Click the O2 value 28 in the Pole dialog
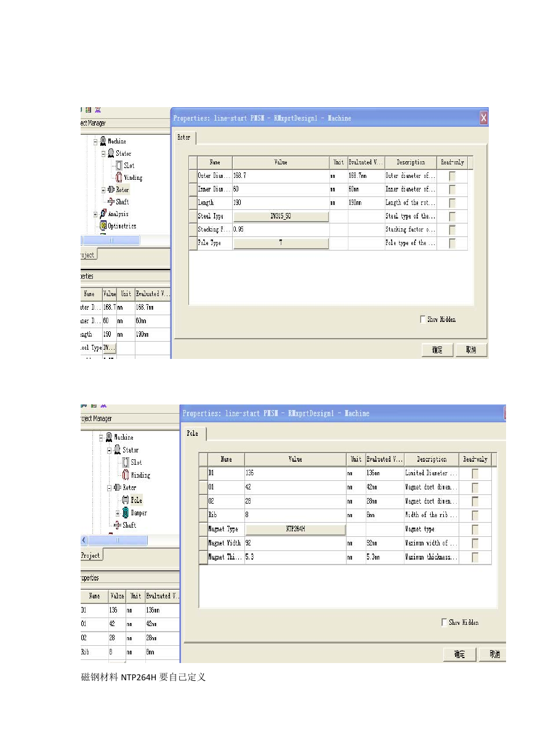The width and height of the screenshot is (535, 756). 296,501
